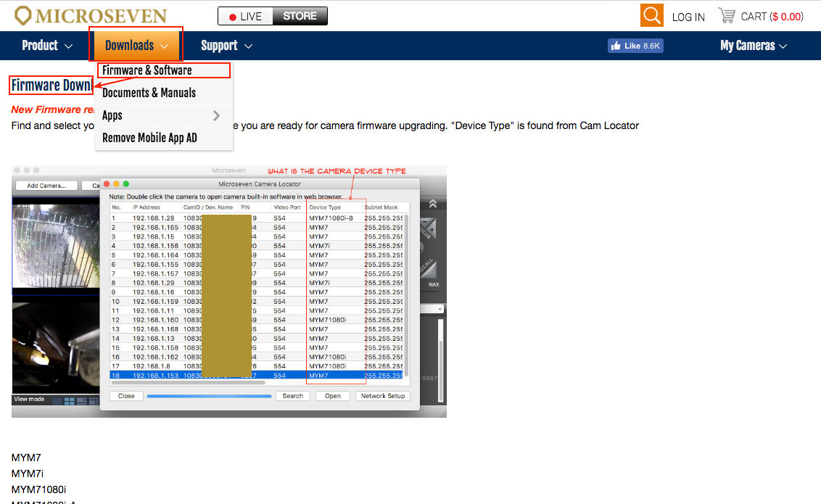Click the Camera Locator screenshot image
The image size is (821, 504).
pos(228,292)
